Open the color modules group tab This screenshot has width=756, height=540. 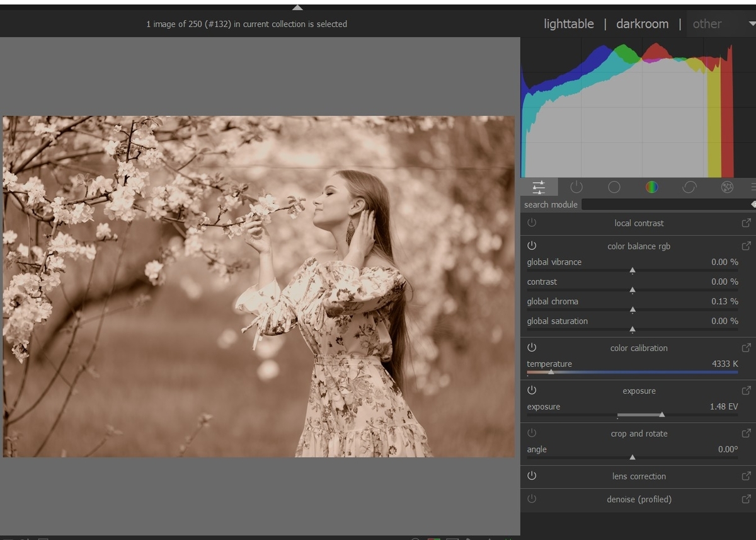651,187
